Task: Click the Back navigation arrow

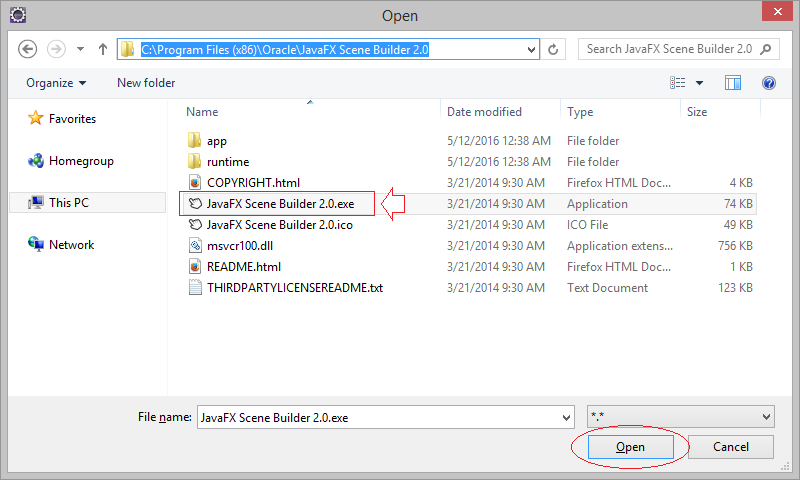Action: (28, 49)
